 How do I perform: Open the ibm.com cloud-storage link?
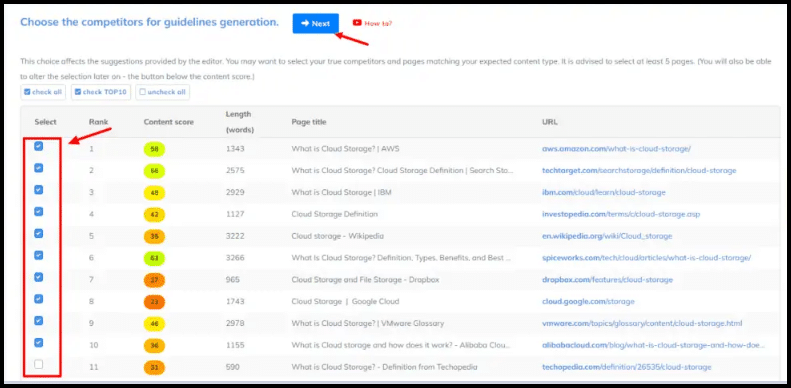604,192
